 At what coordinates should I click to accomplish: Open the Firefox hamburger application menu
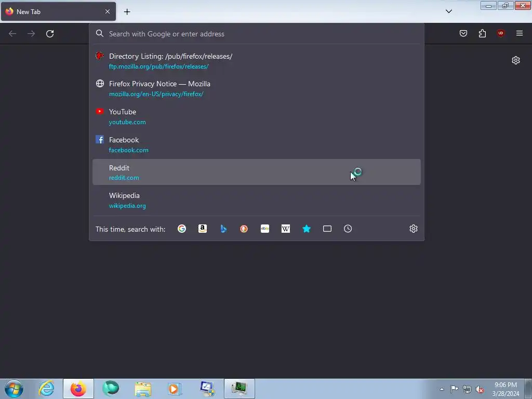[x=520, y=33]
